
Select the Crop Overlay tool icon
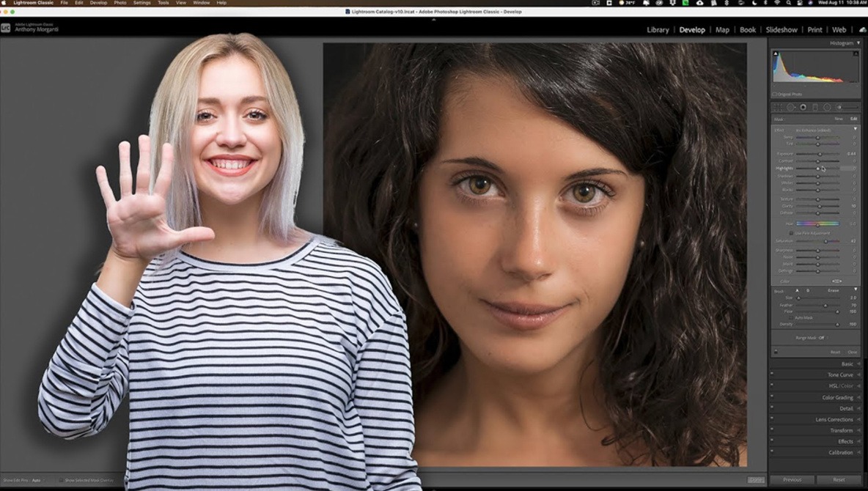[777, 107]
